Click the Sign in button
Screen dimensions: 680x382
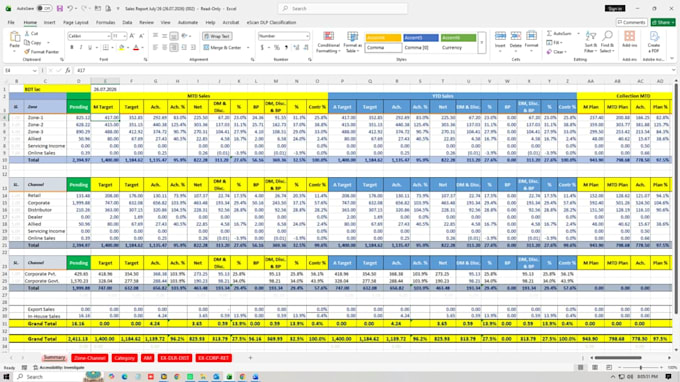point(615,9)
